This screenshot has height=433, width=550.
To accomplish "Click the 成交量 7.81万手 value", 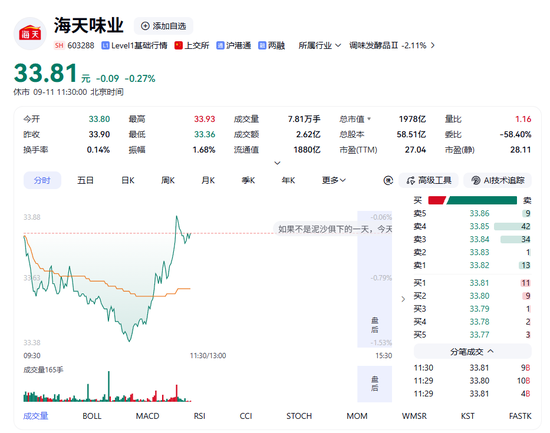I will 304,119.
